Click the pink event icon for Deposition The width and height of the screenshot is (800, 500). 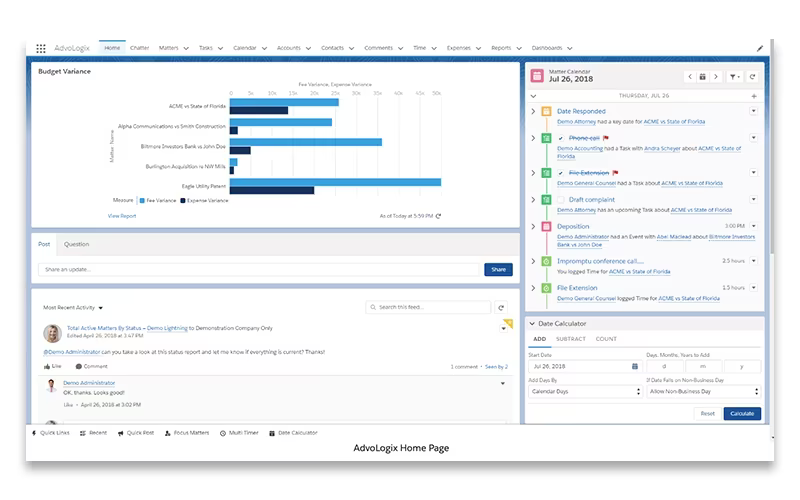546,227
